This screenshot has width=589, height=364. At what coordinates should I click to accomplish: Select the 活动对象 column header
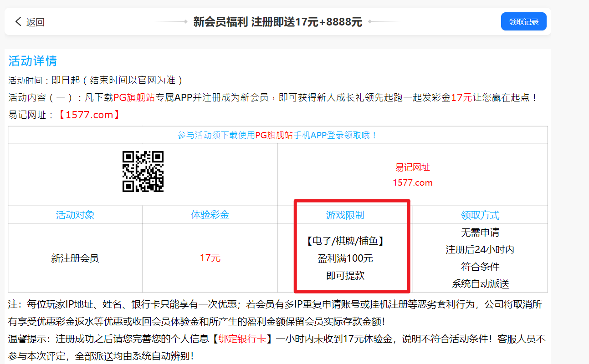coord(75,215)
